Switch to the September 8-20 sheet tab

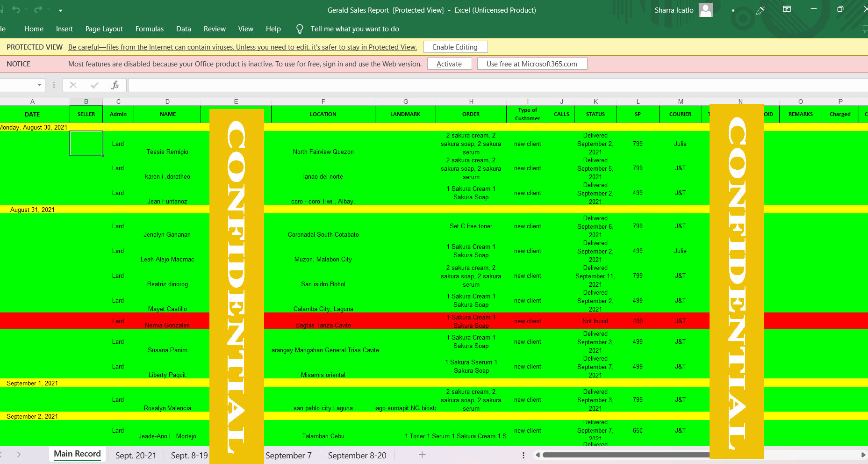pyautogui.click(x=357, y=455)
